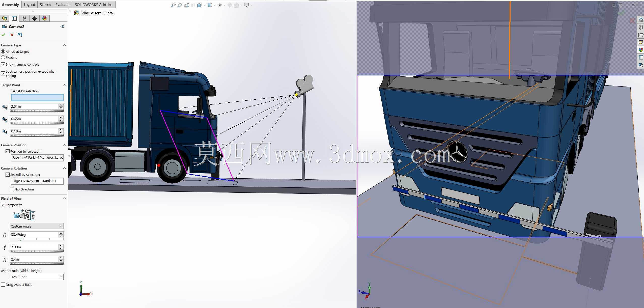The height and width of the screenshot is (308, 644).
Task: Uncheck Set roll by selection checkbox
Action: pos(8,175)
